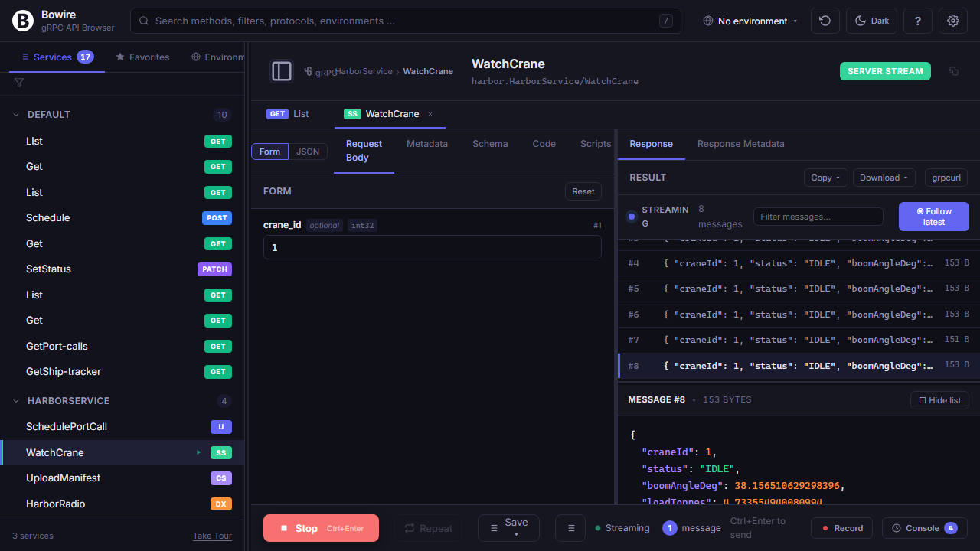The width and height of the screenshot is (980, 551).
Task: Select the SetStatus PATCH method
Action: point(122,269)
